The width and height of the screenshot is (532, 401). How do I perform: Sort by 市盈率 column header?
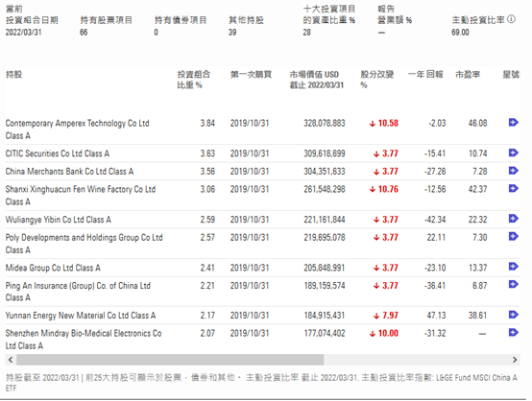[468, 74]
